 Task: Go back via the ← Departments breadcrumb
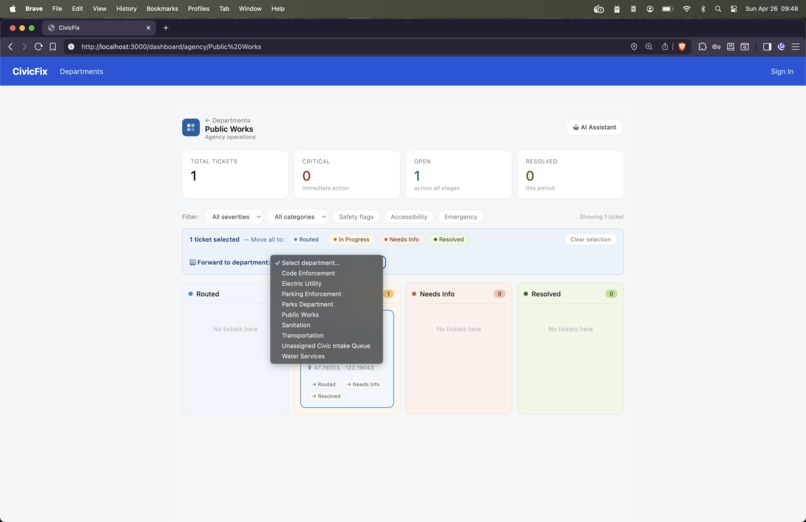coord(227,120)
